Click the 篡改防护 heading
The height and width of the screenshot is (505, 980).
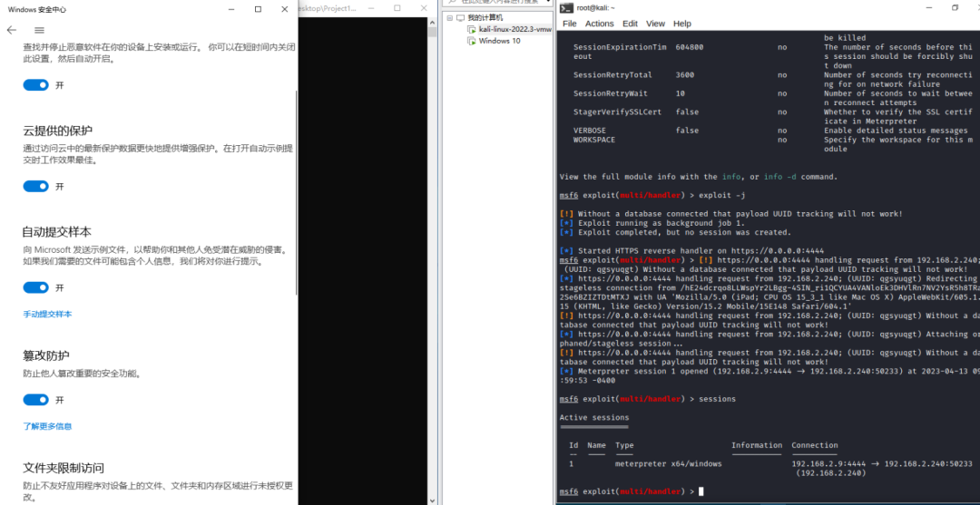(46, 355)
